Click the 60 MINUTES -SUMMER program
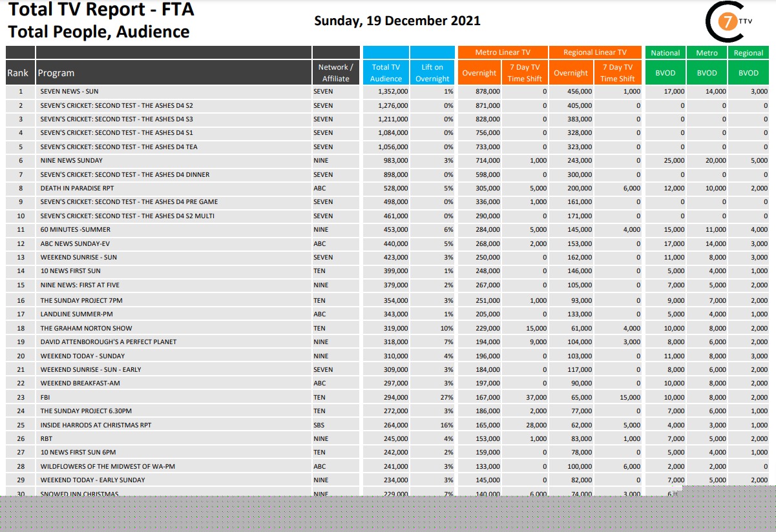The image size is (776, 532). pos(75,229)
